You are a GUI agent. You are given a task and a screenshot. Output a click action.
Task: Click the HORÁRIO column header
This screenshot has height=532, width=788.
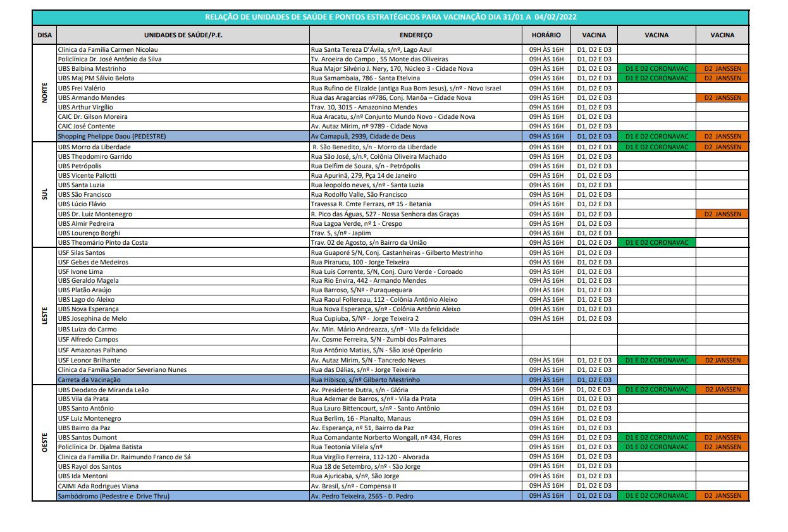(x=546, y=35)
